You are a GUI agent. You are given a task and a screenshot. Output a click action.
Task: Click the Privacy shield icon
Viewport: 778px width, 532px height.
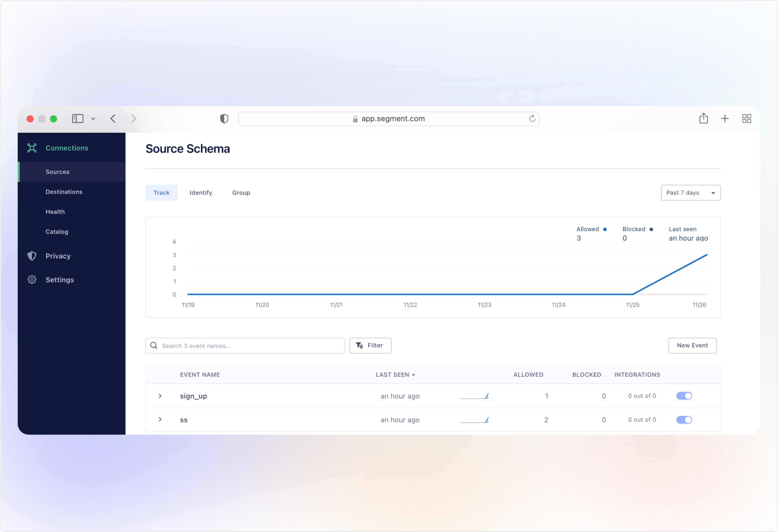32,256
